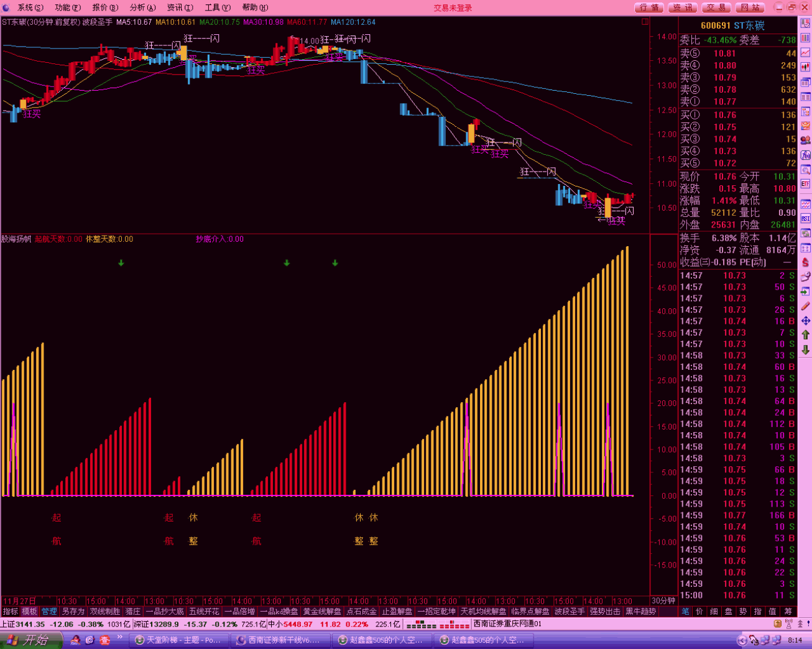Click the blue four-way move arrows icon
The width and height of the screenshot is (812, 649).
coord(805,321)
